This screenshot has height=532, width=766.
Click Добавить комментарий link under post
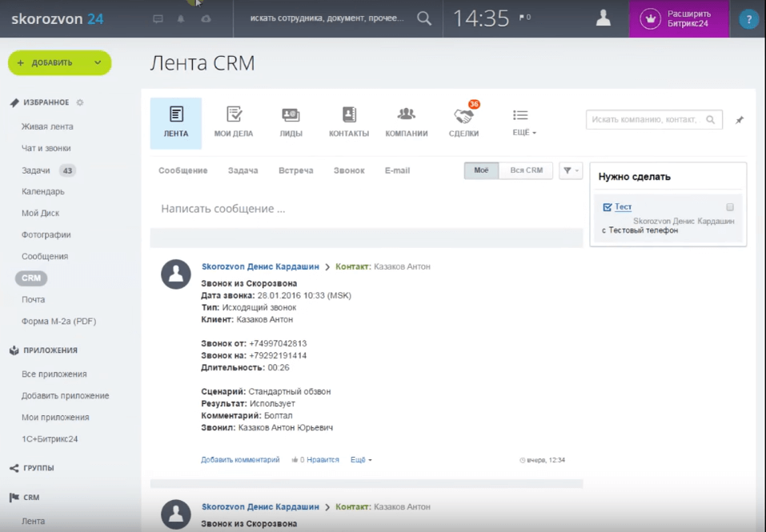[x=240, y=460]
